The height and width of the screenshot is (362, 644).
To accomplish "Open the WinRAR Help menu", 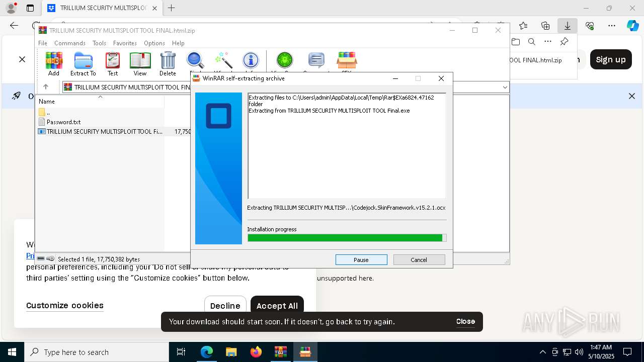I will point(178,43).
